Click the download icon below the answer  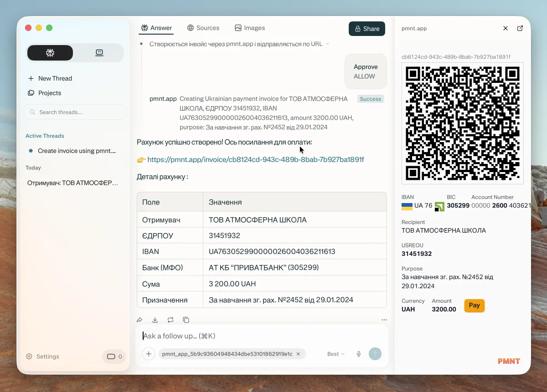pyautogui.click(x=155, y=320)
